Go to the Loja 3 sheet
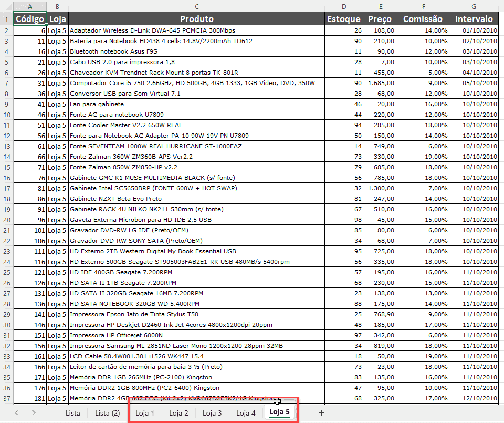The height and width of the screenshot is (423, 504). click(212, 413)
